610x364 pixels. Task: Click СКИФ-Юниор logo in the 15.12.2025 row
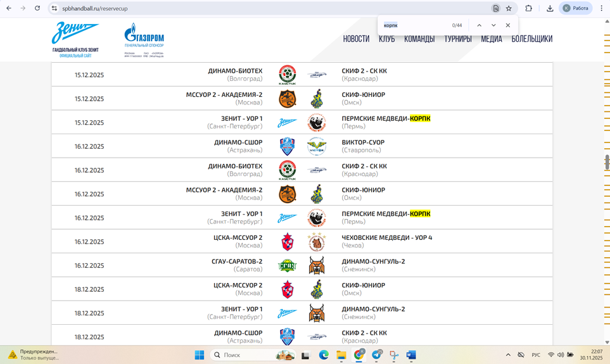click(317, 99)
